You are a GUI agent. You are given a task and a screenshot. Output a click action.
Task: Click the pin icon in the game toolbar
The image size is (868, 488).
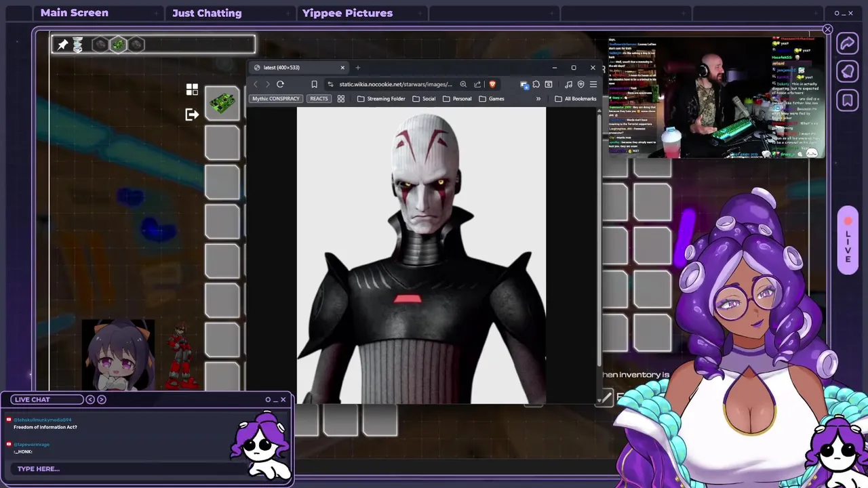pos(62,45)
